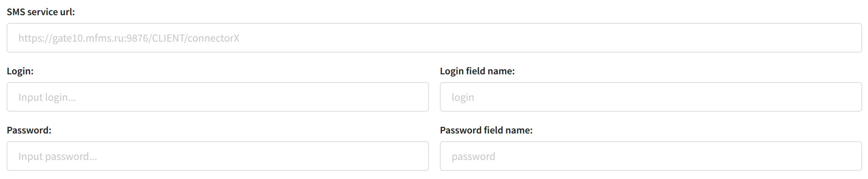The height and width of the screenshot is (179, 868).
Task: Click the 'Login:' label text
Action: (x=20, y=71)
